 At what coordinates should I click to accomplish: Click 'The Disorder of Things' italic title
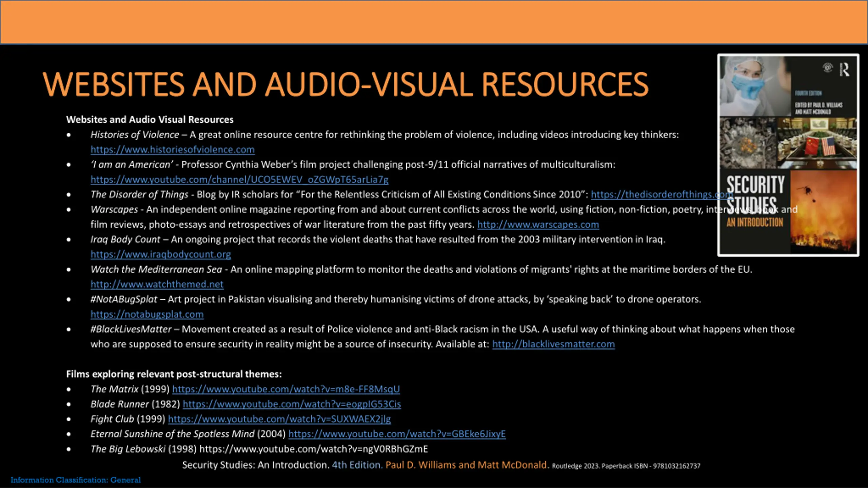pyautogui.click(x=139, y=194)
